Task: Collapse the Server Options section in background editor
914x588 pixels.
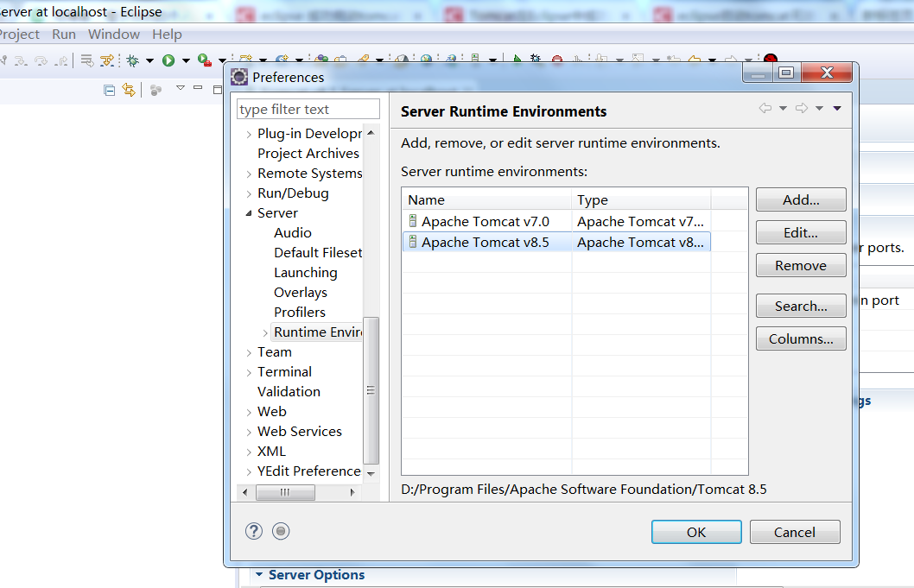Action: tap(259, 574)
